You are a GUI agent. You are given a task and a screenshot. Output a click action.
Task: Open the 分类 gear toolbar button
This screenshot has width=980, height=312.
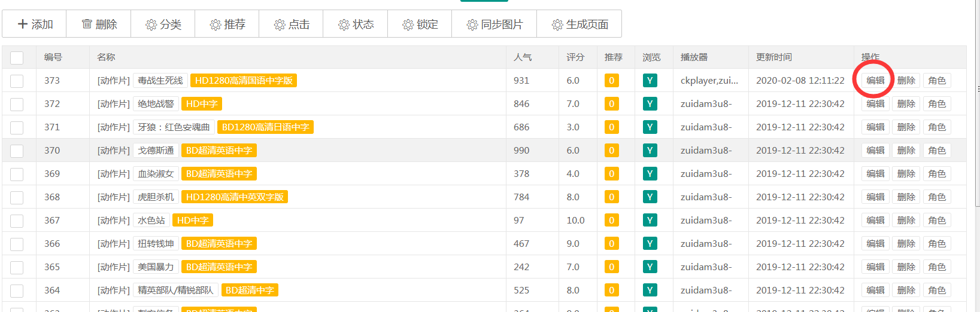point(163,24)
